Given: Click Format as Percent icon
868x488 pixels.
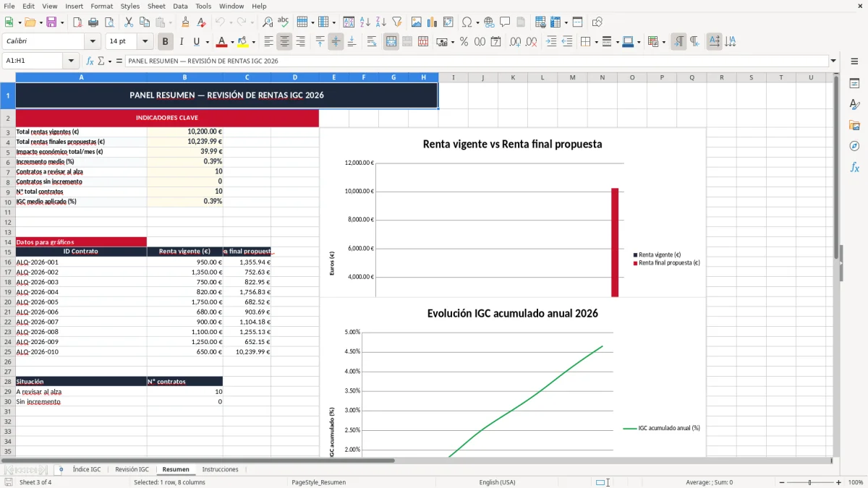Looking at the screenshot, I should pos(464,42).
